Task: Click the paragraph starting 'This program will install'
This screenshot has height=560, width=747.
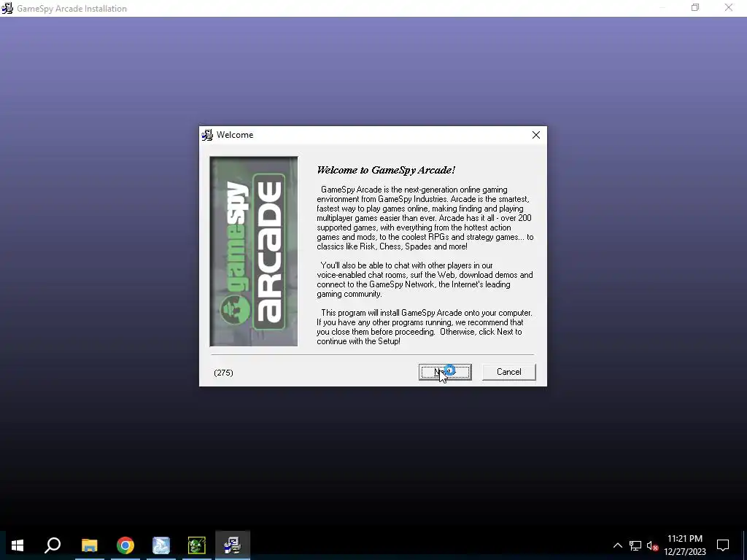Action: point(425,327)
